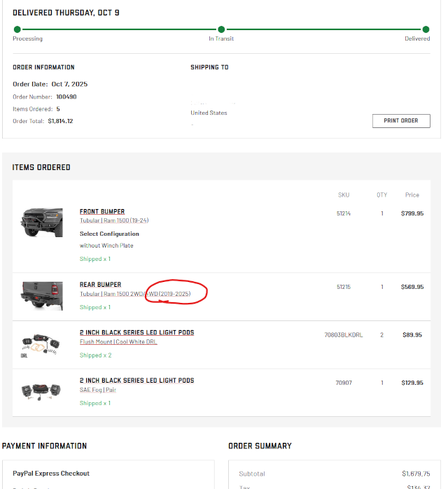Click the Ram 1500 2WD/4WD (2019-2025) link

pos(134,294)
